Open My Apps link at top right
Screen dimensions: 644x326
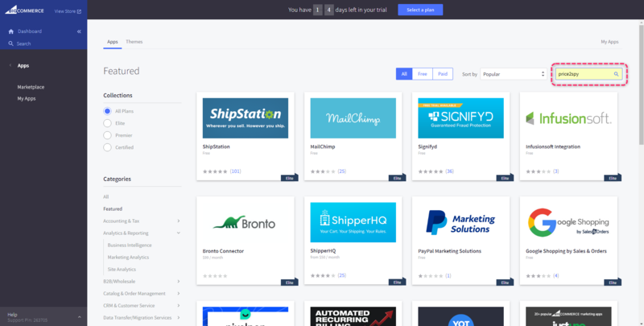(609, 42)
